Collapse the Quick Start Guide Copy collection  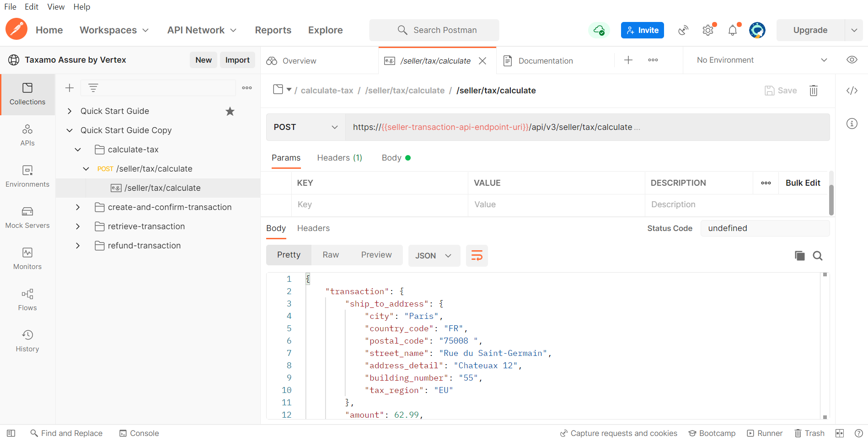70,130
